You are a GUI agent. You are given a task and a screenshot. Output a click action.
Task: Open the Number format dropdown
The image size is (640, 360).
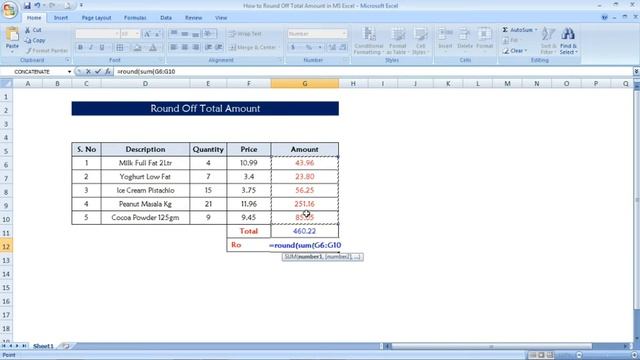344,34
